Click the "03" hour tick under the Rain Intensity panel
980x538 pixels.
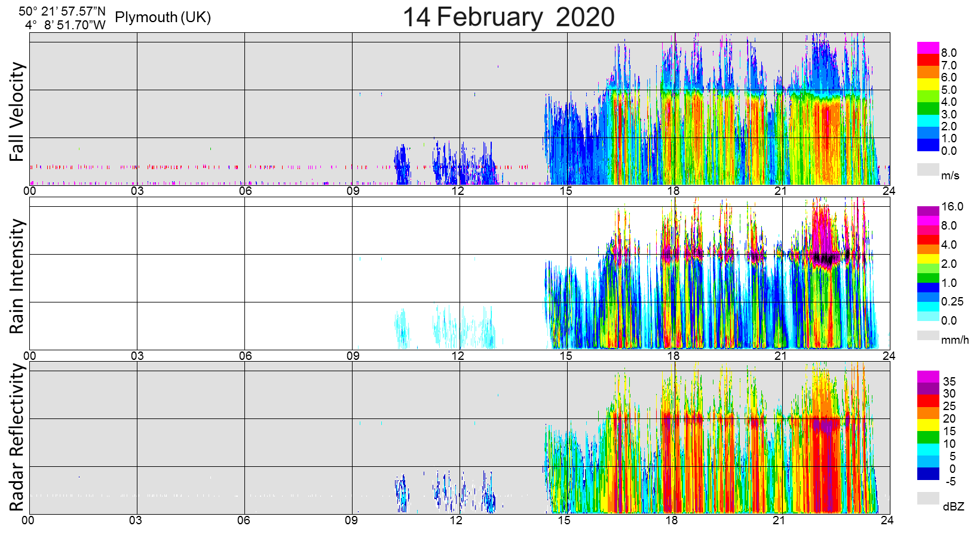click(137, 356)
